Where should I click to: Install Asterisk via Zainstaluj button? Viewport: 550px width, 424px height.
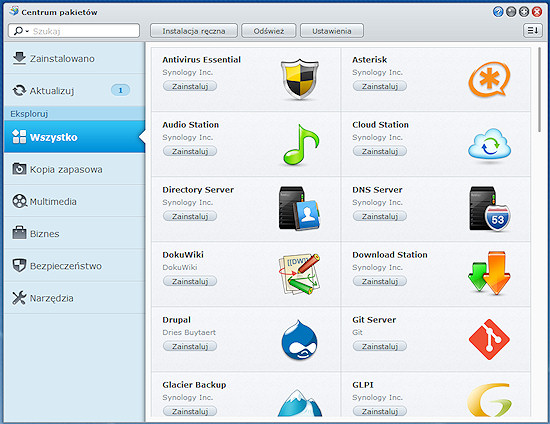pyautogui.click(x=380, y=86)
